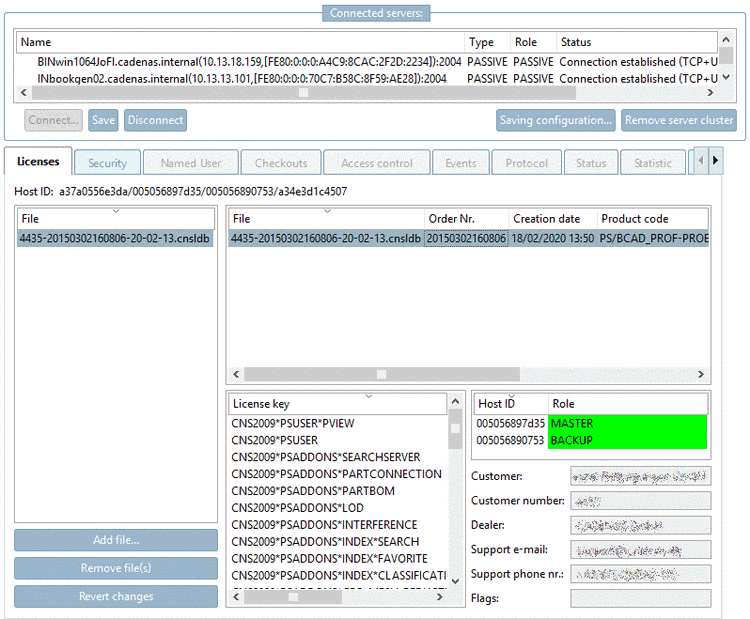The width and height of the screenshot is (750, 619).
Task: Open the Named User tab
Action: pyautogui.click(x=191, y=163)
